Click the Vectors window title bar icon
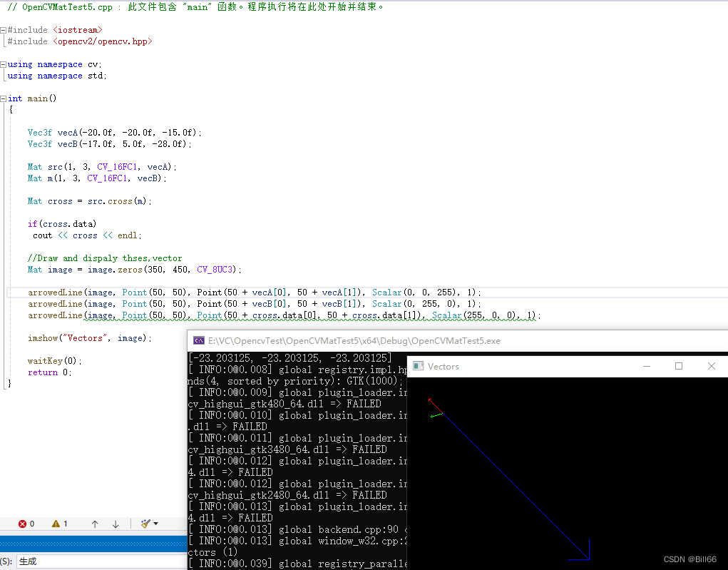Screen dimensions: 728x570 pyautogui.click(x=419, y=366)
